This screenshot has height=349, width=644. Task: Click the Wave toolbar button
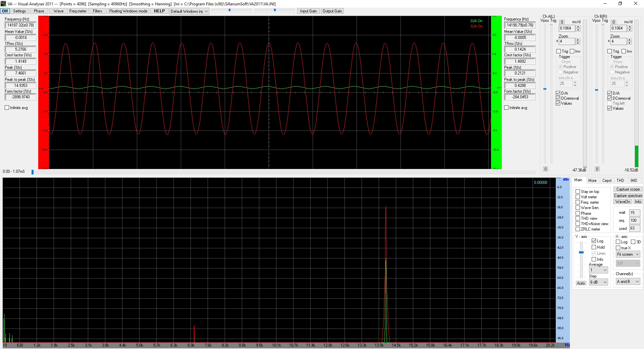click(58, 11)
